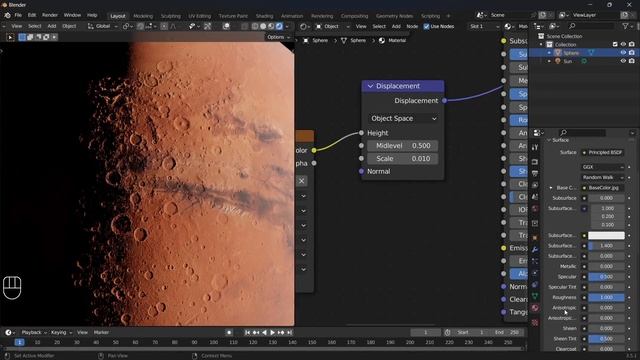Open the Keying dropdown in timeline
640x360 pixels.
pyautogui.click(x=61, y=333)
